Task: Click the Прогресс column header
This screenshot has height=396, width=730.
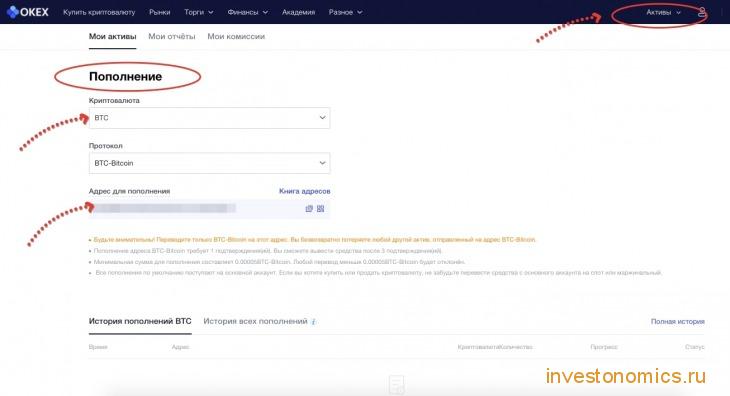Action: 604,347
